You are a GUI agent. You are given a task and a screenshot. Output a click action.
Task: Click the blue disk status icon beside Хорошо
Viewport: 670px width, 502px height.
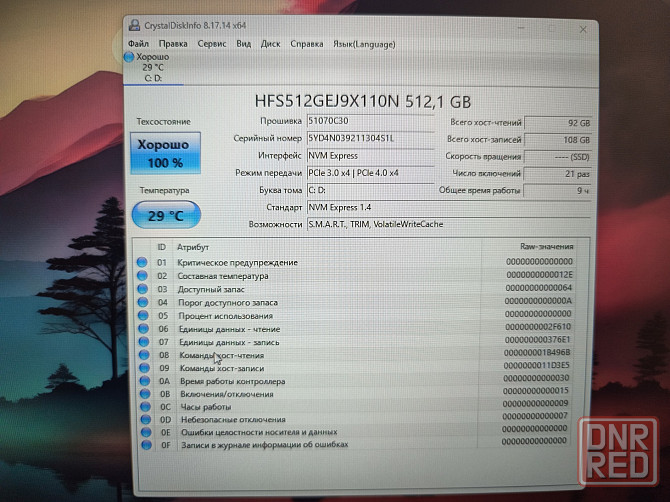pos(129,57)
